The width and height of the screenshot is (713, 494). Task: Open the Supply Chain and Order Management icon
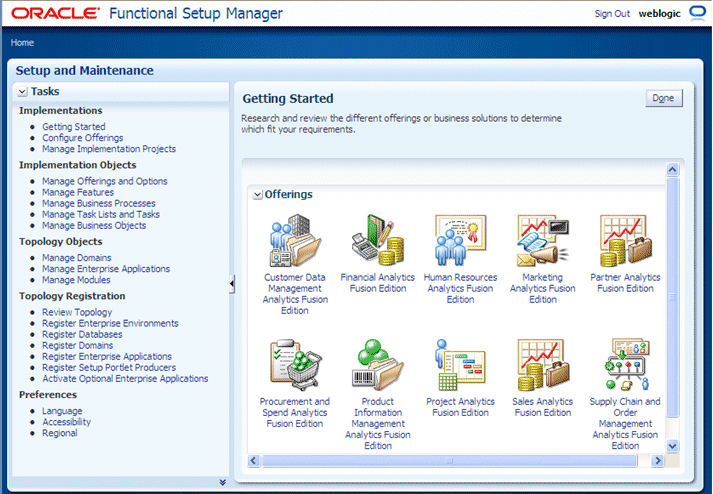click(x=625, y=365)
